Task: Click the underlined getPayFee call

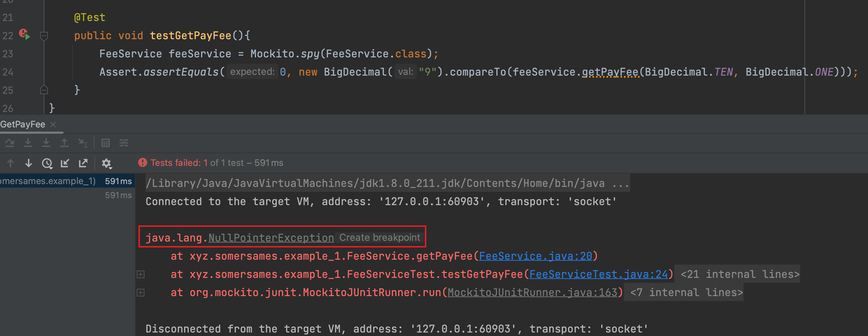Action: point(610,72)
